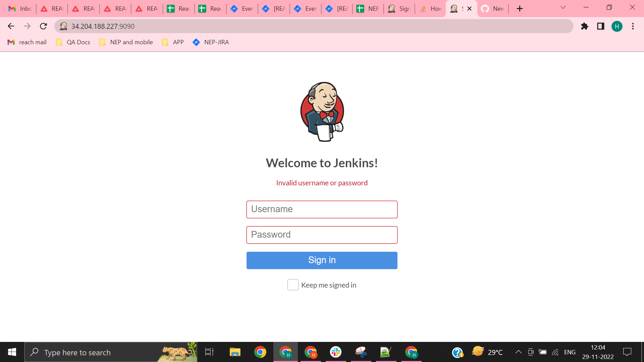Switch to the first Ever Jira tab
The width and height of the screenshot is (644, 362).
tap(242, 9)
